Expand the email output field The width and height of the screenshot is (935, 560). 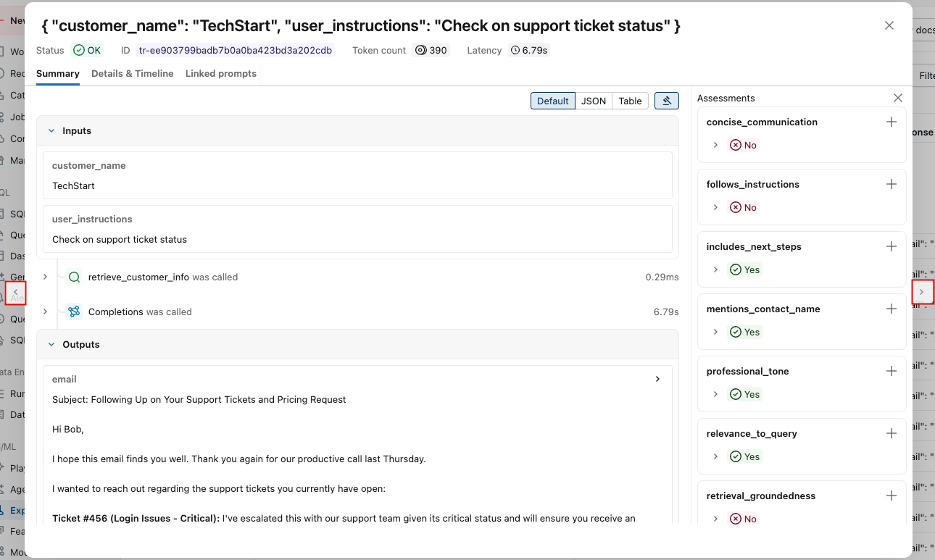[x=657, y=378]
